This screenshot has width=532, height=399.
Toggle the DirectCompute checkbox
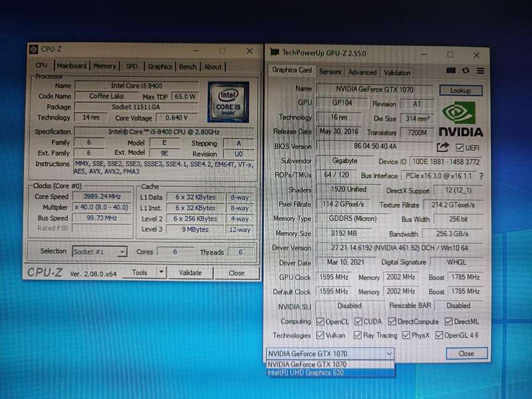pyautogui.click(x=392, y=321)
